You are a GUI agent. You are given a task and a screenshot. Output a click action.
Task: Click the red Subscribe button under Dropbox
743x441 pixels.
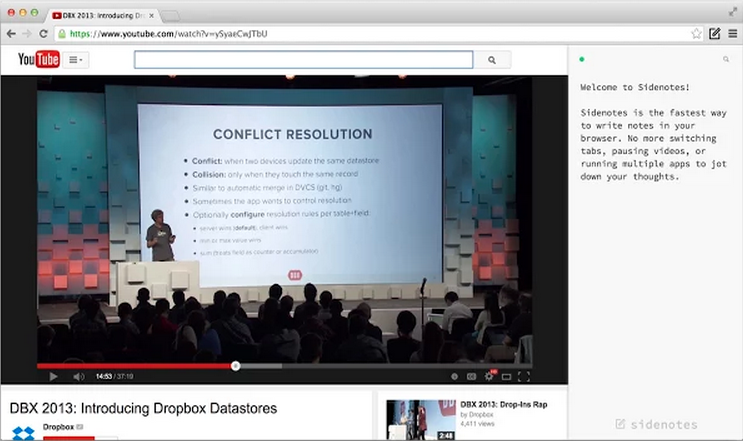coord(69,438)
